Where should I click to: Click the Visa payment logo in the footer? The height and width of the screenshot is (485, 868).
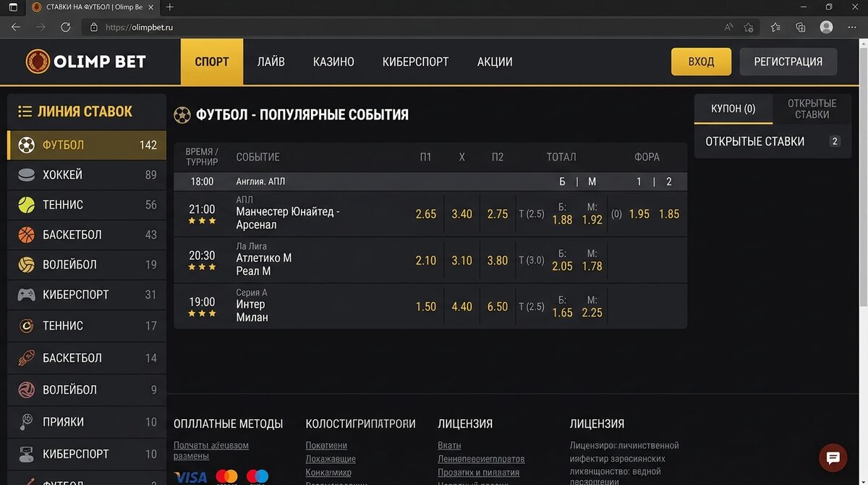(190, 477)
